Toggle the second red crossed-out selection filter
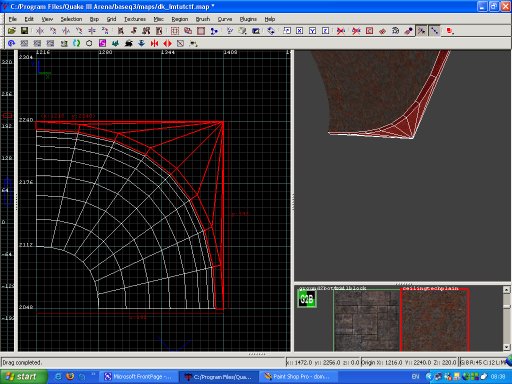This screenshot has height=384, width=512. (356, 31)
